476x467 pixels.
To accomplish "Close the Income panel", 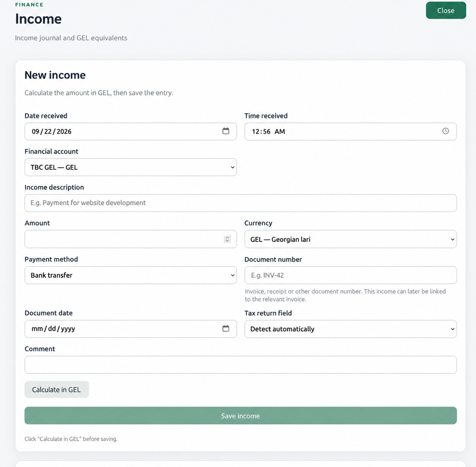I will [x=446, y=11].
